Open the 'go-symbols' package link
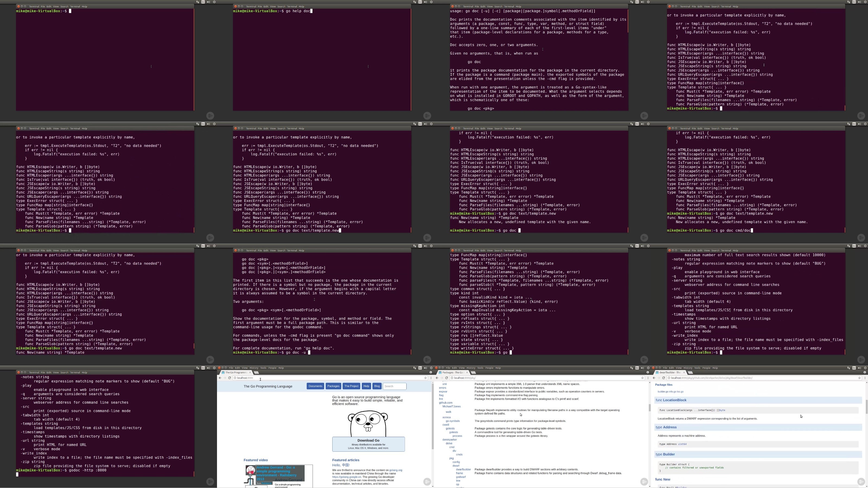This screenshot has height=488, width=868. coord(452,421)
